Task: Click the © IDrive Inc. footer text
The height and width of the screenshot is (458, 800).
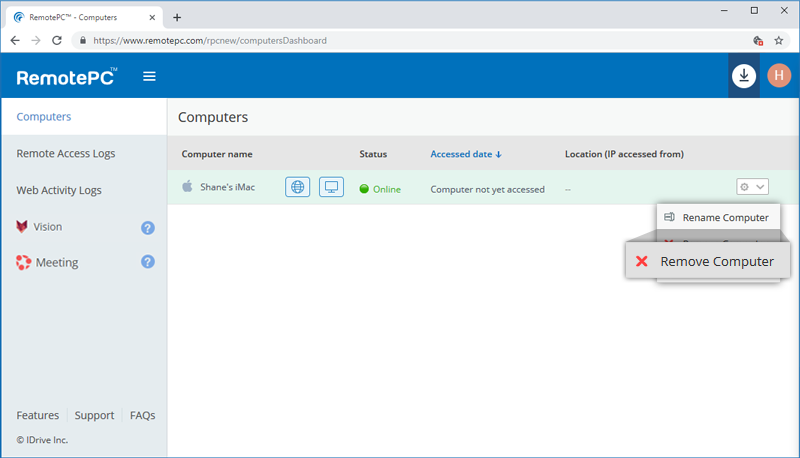Action: click(x=42, y=440)
